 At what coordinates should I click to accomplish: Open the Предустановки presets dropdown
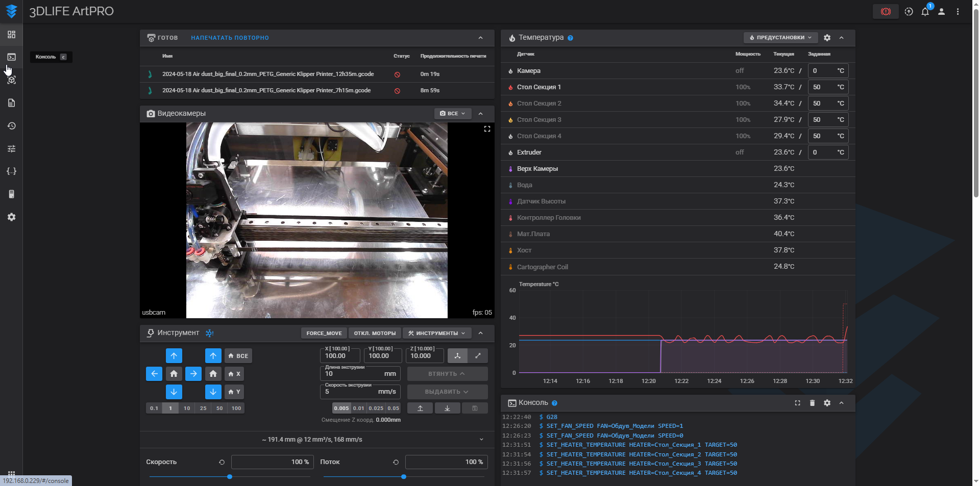tap(780, 38)
